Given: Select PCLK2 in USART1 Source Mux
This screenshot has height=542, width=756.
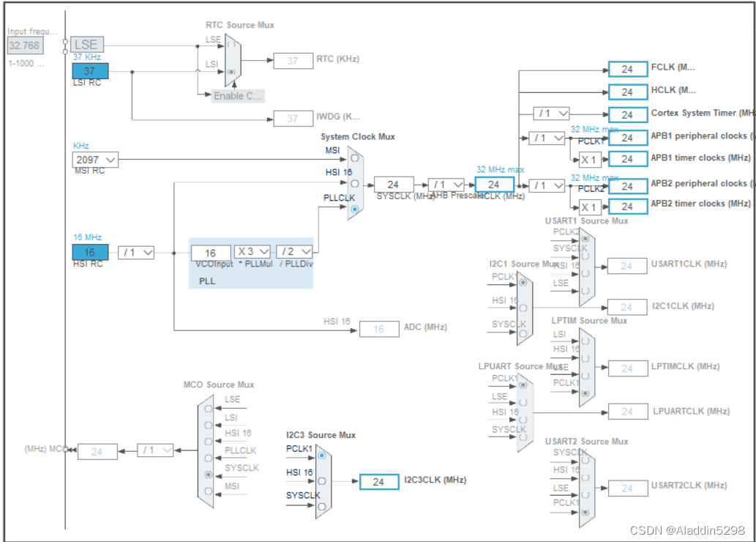Looking at the screenshot, I should [x=585, y=239].
